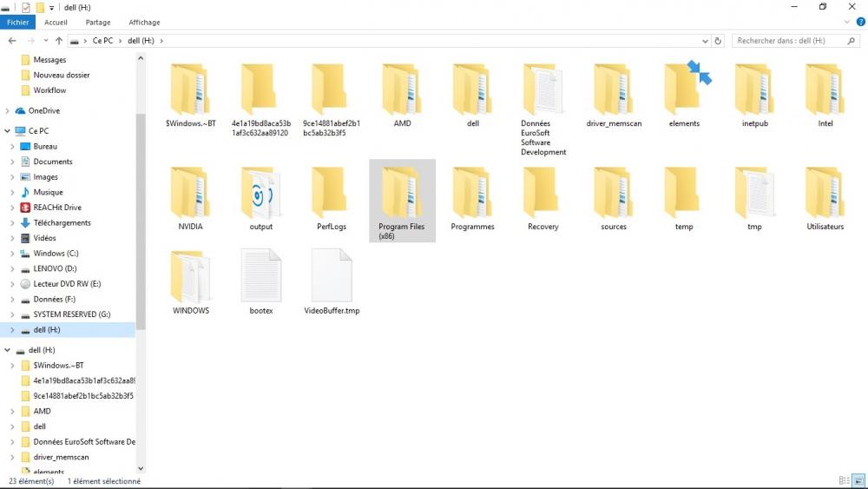Click the navigation pane scroll down arrow

(141, 468)
